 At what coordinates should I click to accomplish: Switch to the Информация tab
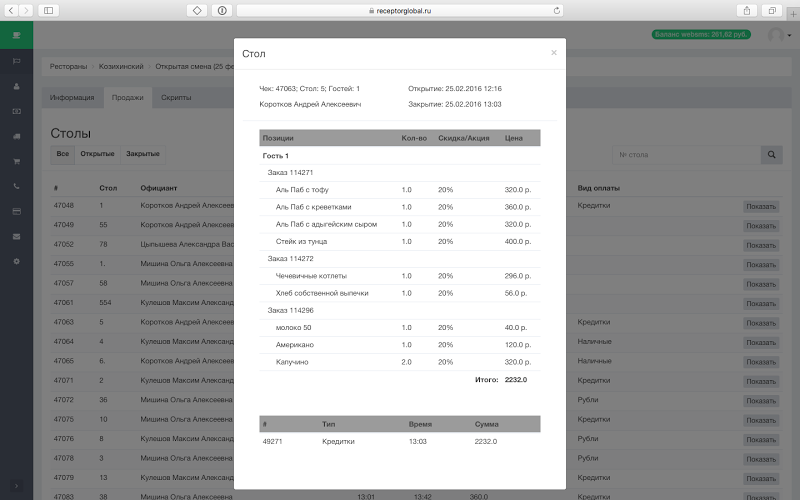click(x=72, y=97)
